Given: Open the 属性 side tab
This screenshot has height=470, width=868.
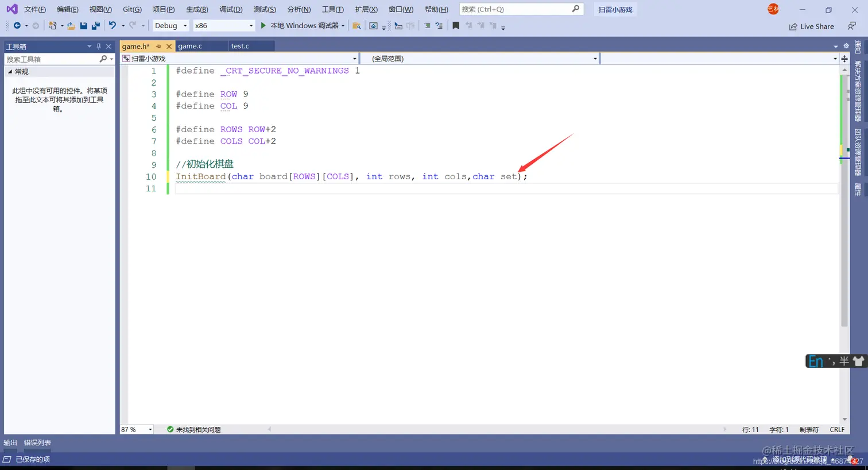Looking at the screenshot, I should pyautogui.click(x=858, y=190).
